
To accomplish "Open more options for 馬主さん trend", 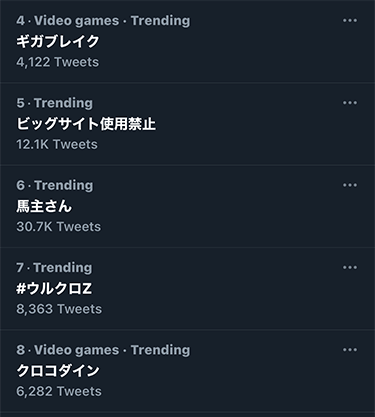I will pyautogui.click(x=350, y=185).
